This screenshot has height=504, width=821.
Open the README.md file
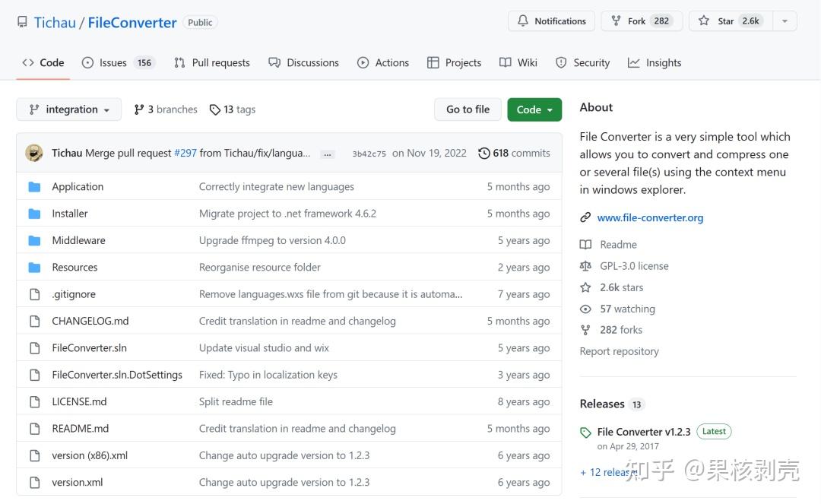[80, 429]
